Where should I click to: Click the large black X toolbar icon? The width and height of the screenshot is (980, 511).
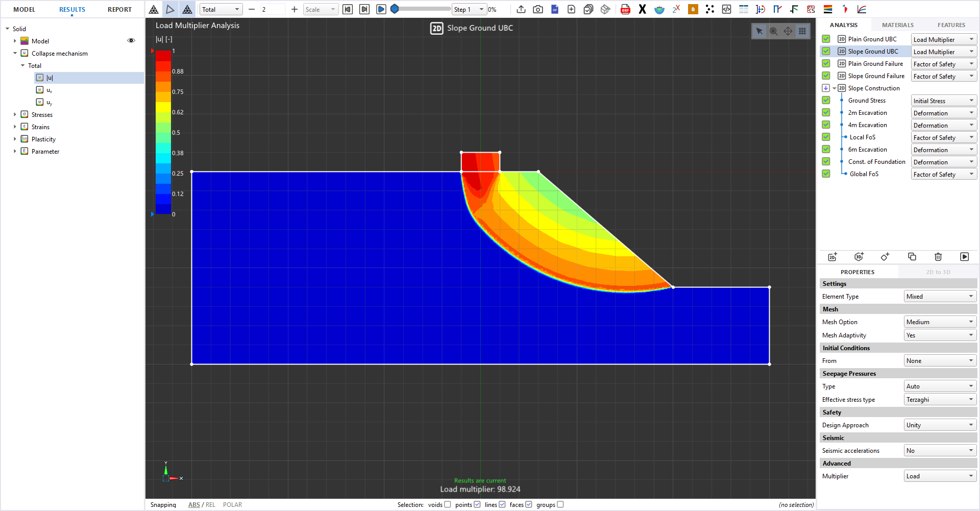click(x=642, y=9)
